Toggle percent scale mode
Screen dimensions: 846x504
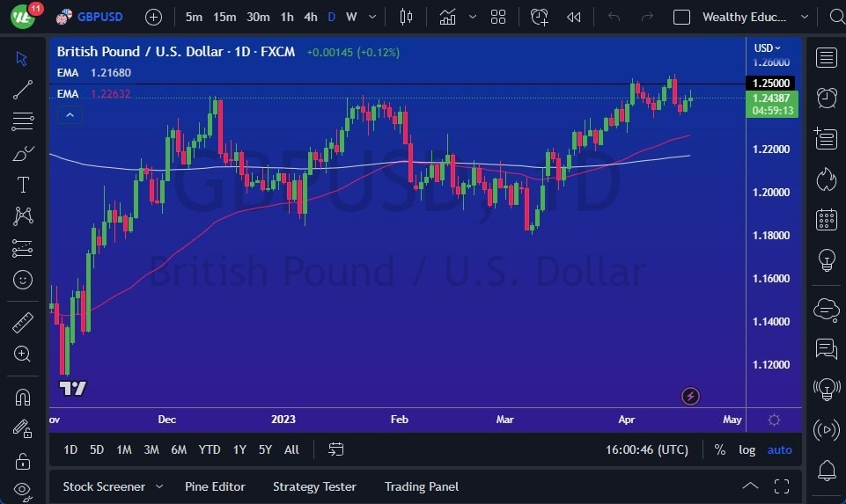point(720,449)
